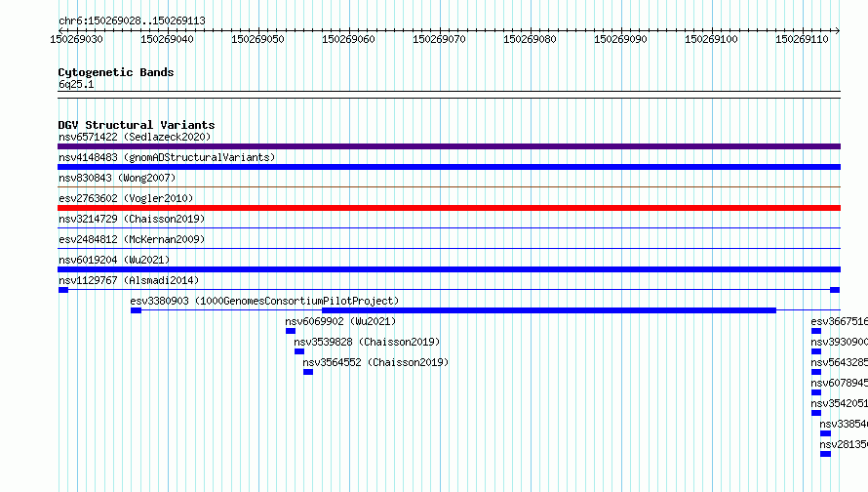Click the Cytogenetic Bands track title
The image size is (868, 492).
click(x=116, y=72)
